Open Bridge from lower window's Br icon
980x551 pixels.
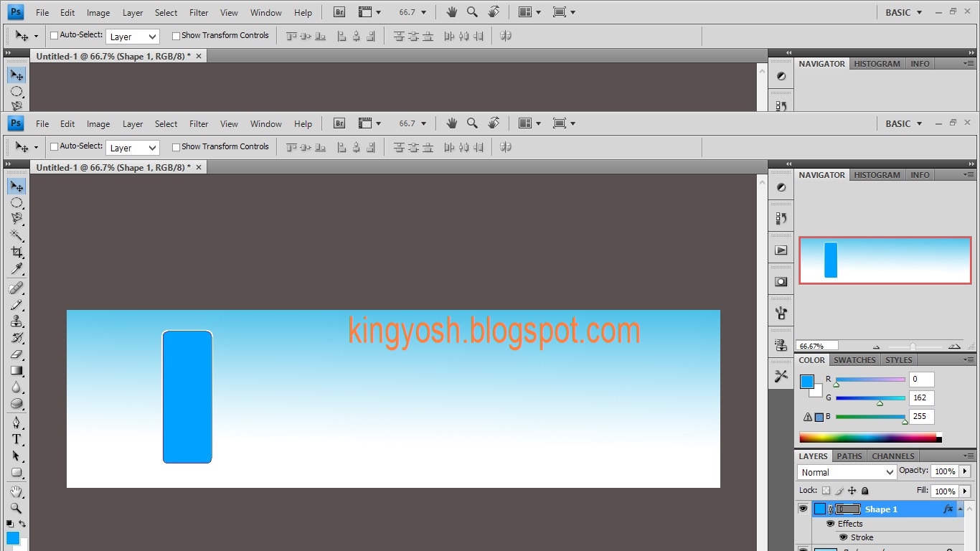pyautogui.click(x=340, y=123)
